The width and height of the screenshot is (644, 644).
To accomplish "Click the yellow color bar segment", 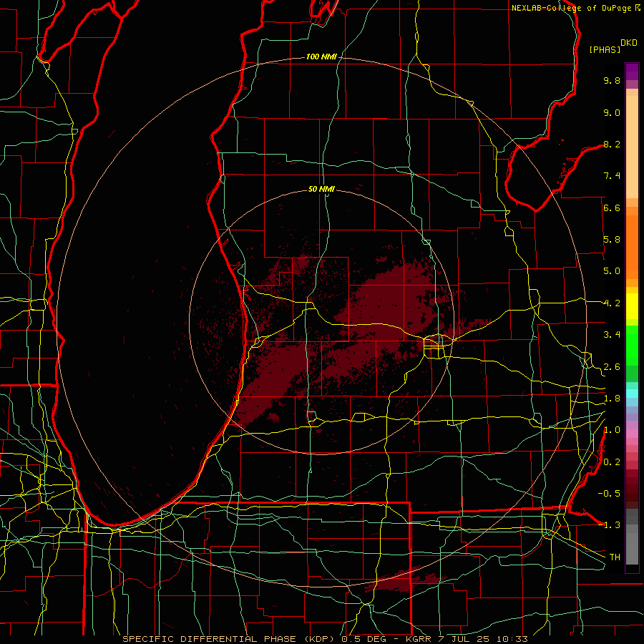I will (x=632, y=306).
